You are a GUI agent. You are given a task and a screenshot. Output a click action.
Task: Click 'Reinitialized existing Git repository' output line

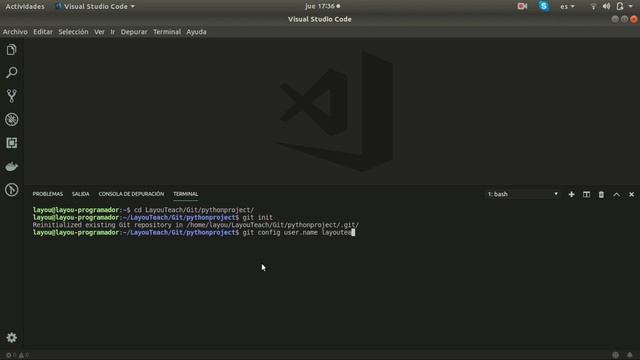click(x=196, y=225)
